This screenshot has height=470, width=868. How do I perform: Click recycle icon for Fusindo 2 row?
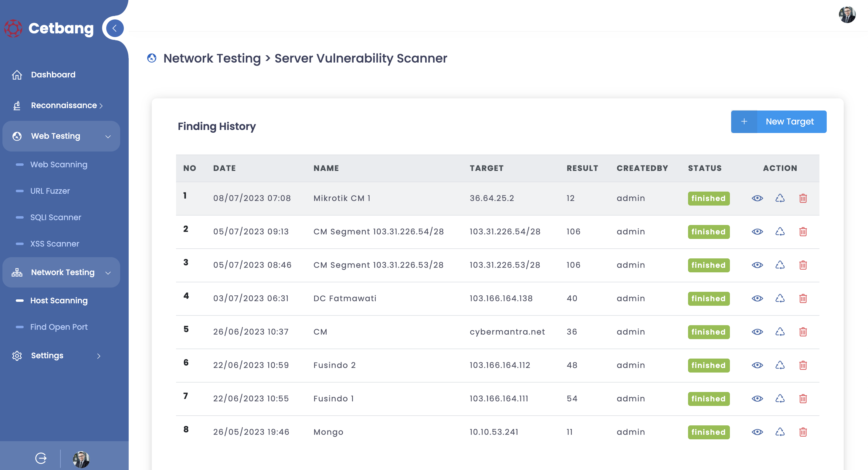pos(780,365)
